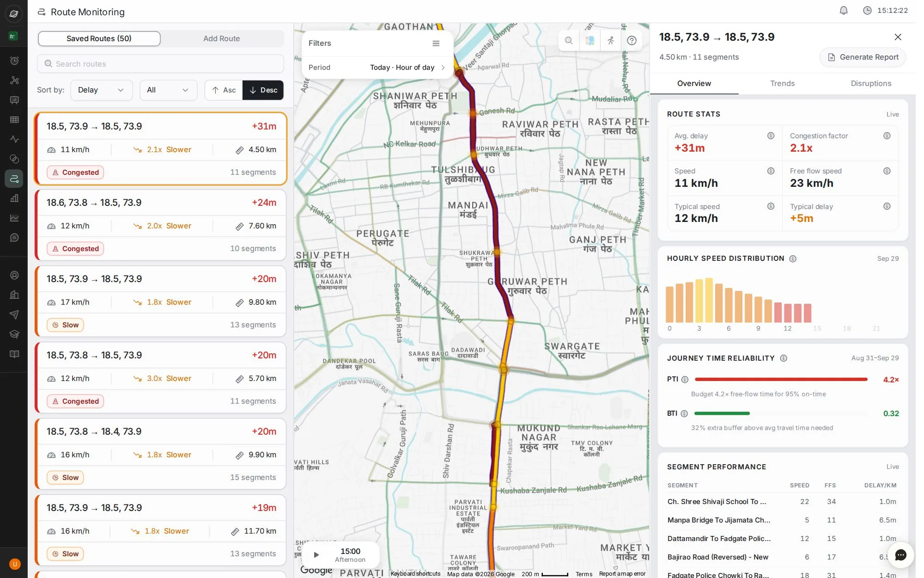Open the Sort by Delay dropdown
The width and height of the screenshot is (924, 578).
coord(101,90)
